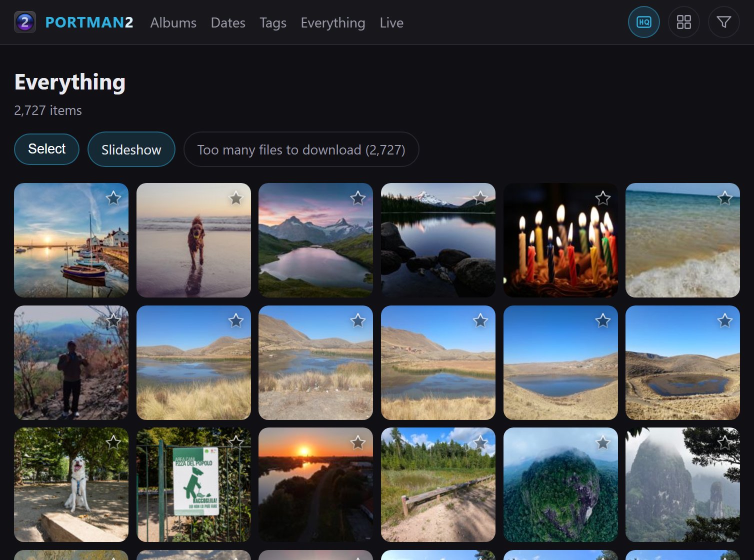Star the orange sunset over river photo
Image resolution: width=754 pixels, height=560 pixels.
358,442
